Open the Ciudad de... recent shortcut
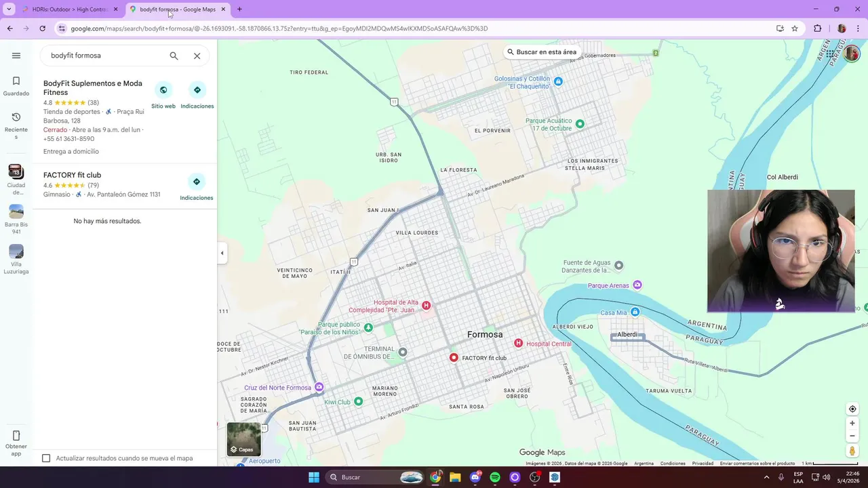 pyautogui.click(x=16, y=179)
